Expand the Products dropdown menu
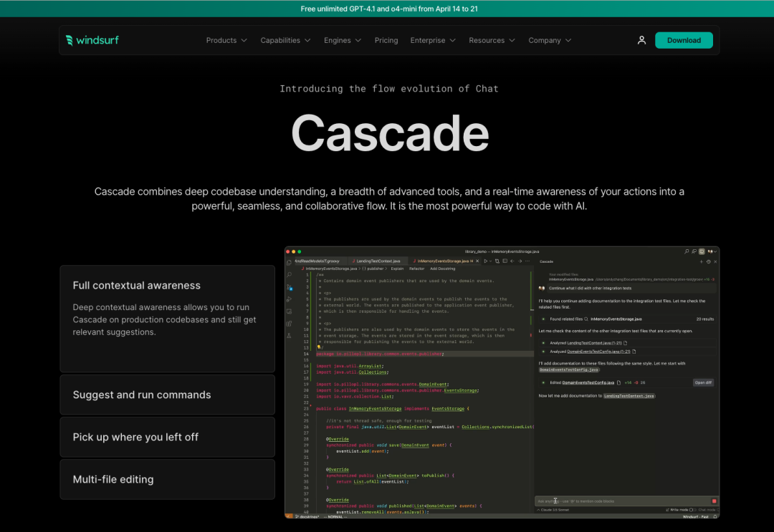This screenshot has height=532, width=774. (226, 40)
